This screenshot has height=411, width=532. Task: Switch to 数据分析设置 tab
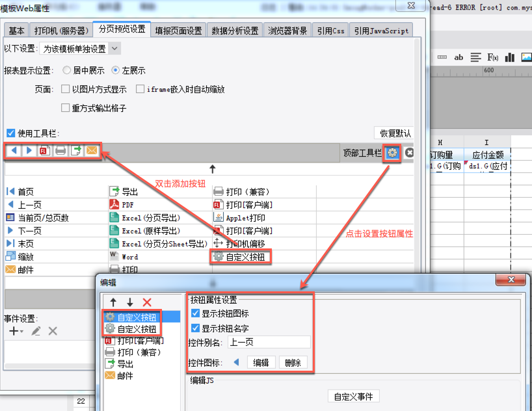coord(235,31)
